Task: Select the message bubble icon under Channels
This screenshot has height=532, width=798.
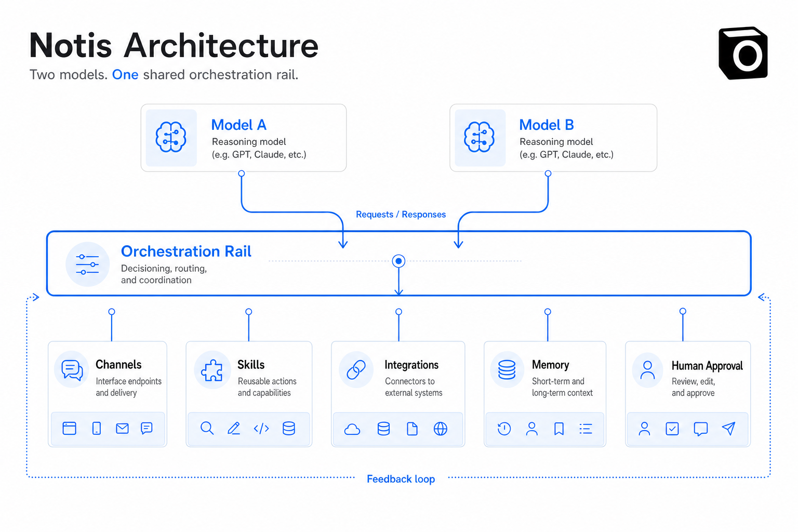Action: click(x=147, y=428)
